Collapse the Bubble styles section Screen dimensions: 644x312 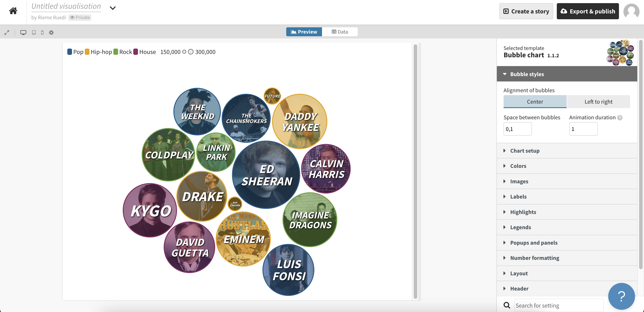[x=527, y=74]
